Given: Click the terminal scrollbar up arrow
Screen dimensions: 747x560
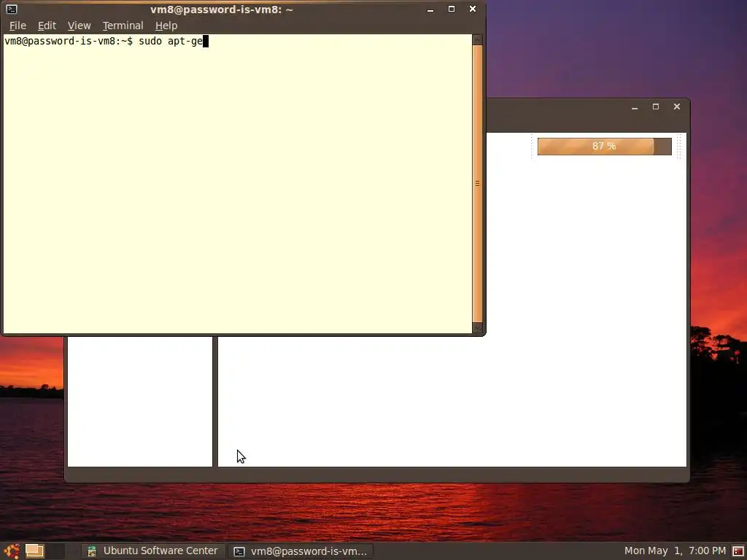Looking at the screenshot, I should (x=477, y=39).
